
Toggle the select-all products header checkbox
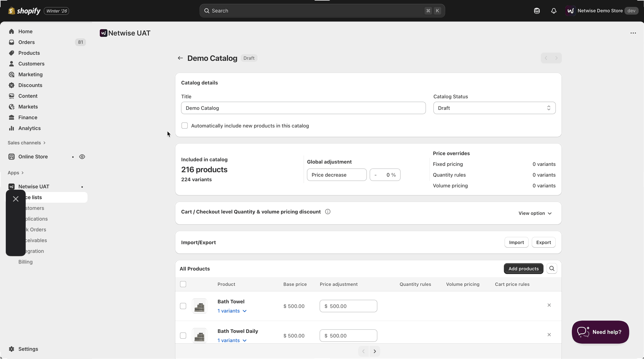(183, 284)
